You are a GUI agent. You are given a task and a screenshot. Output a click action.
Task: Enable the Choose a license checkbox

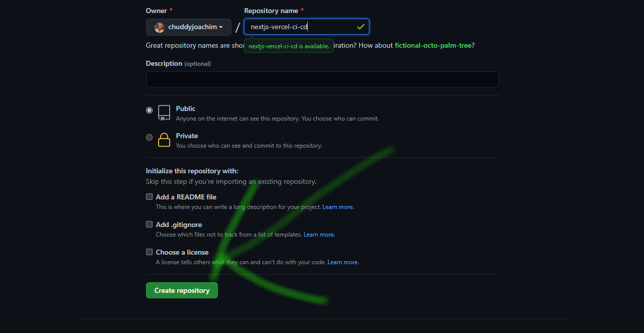(x=149, y=252)
